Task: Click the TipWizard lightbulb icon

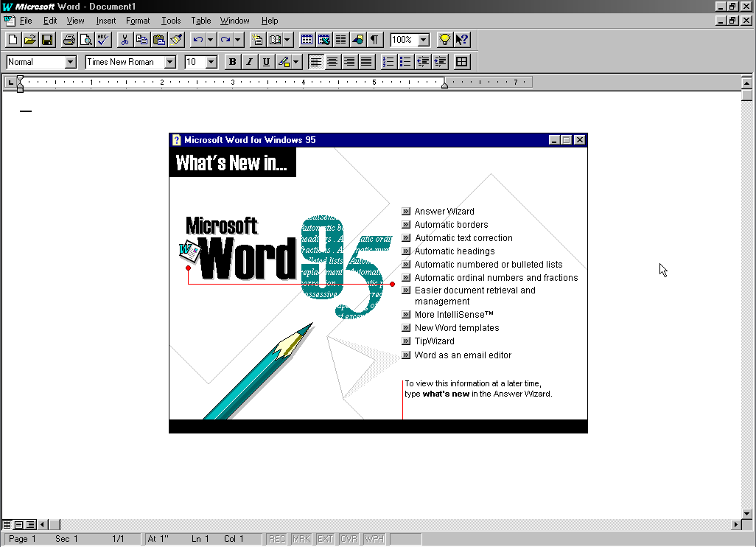Action: click(444, 39)
